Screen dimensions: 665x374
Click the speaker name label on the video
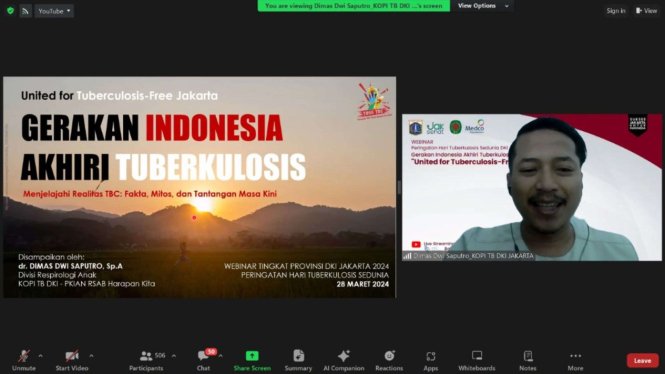473,256
